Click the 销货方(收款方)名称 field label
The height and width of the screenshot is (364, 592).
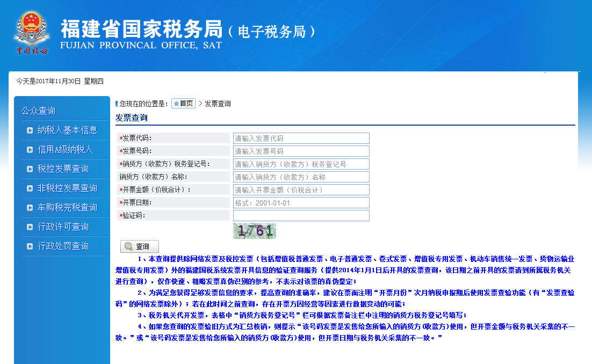click(153, 177)
